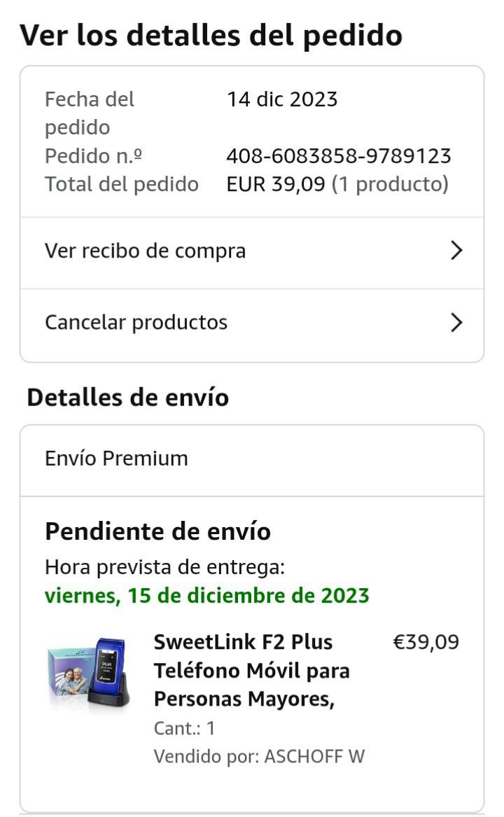The image size is (504, 817).
Task: Select Cancelar productos
Action: (252, 325)
